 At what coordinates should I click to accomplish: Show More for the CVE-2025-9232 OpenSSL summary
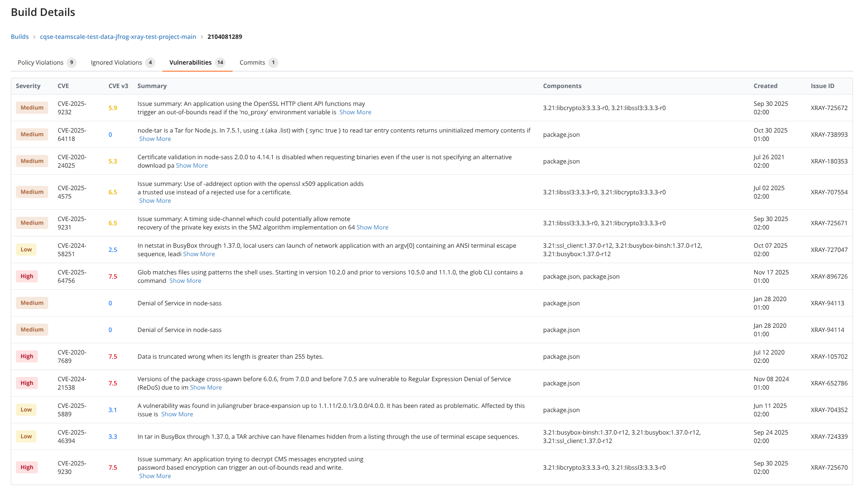(x=355, y=112)
